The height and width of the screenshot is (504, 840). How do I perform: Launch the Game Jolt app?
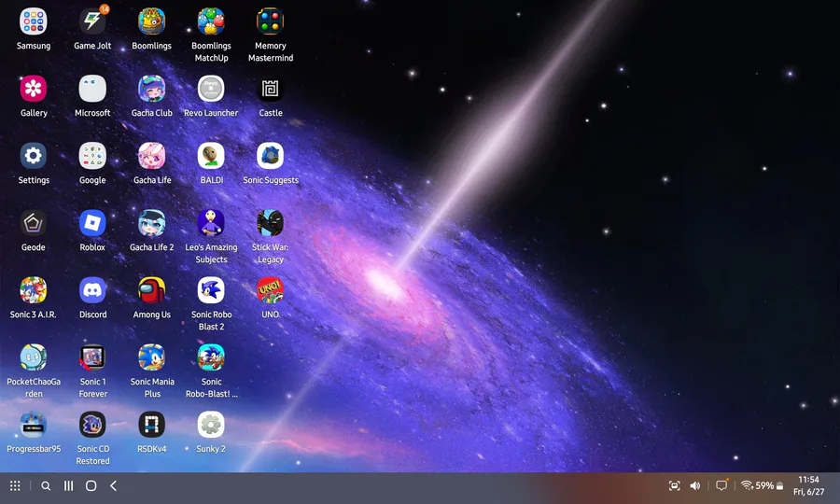pos(92,21)
